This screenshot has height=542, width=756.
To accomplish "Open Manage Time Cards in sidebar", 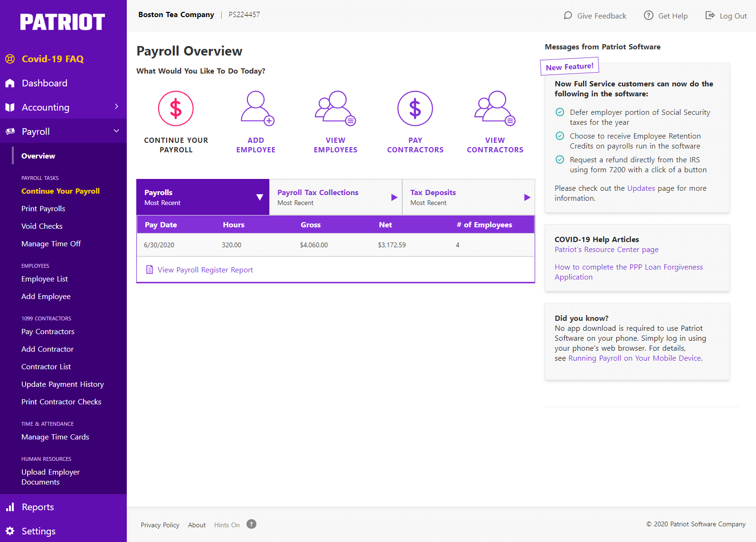I will coord(55,437).
